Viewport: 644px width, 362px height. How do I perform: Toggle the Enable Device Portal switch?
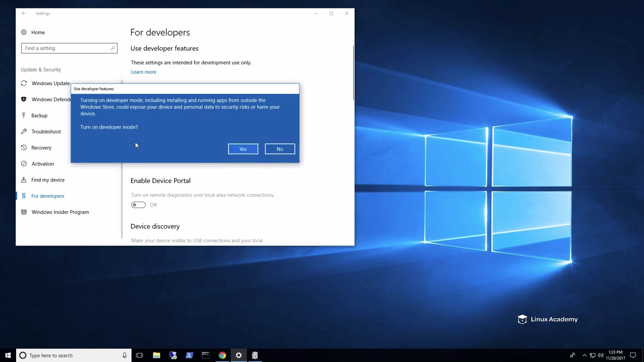(x=138, y=205)
